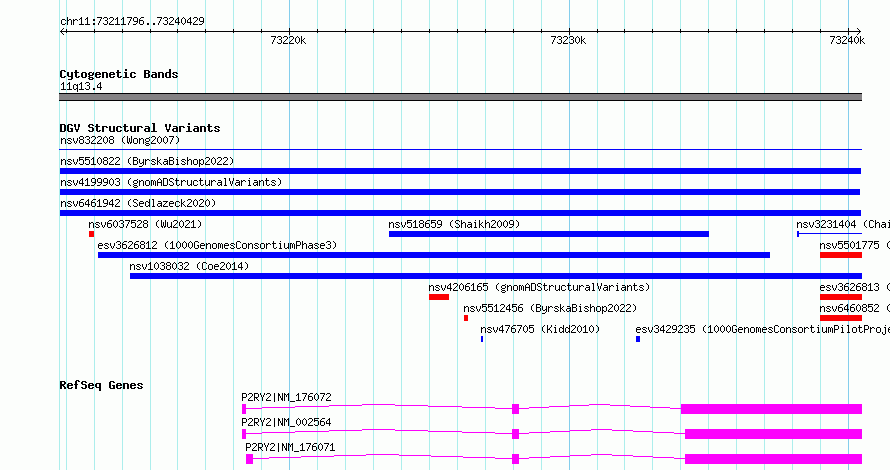Select the P2RY2|NM_176072 large last exon
The image size is (890, 470).
tap(771, 409)
